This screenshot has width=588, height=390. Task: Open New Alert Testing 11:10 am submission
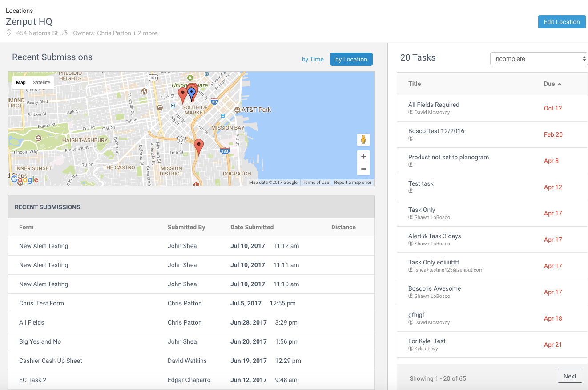(191, 284)
